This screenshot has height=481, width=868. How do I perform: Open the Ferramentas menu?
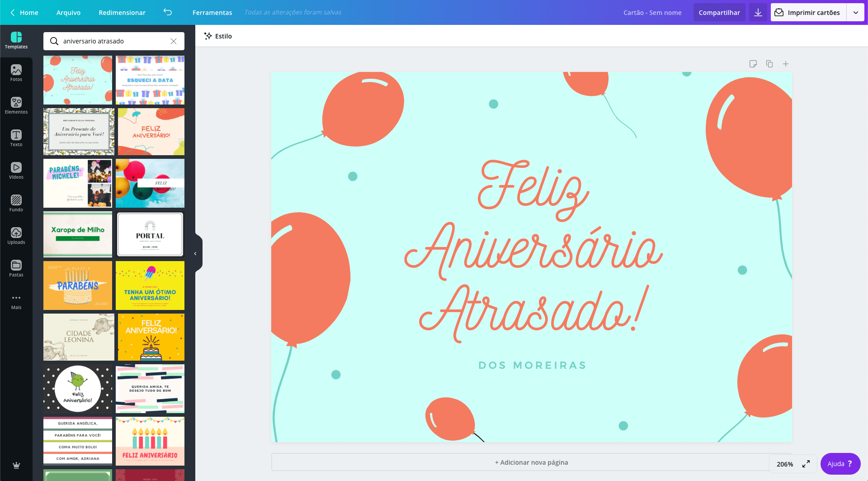tap(212, 12)
